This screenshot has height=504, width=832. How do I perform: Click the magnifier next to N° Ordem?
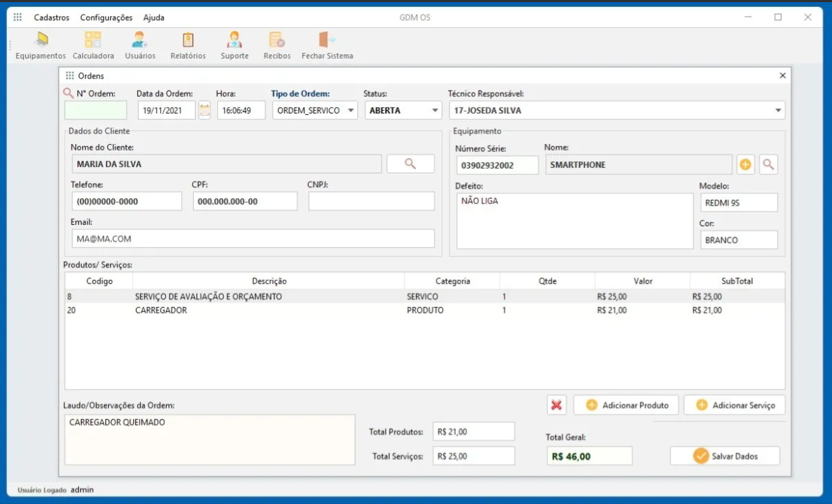pos(68,93)
